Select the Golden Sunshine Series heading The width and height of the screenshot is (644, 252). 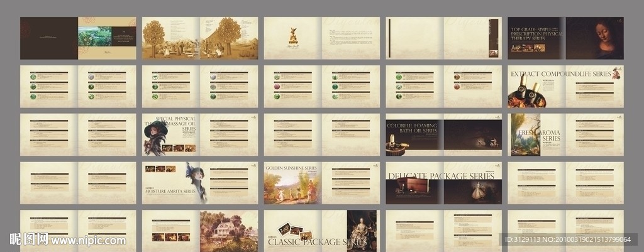(291, 168)
